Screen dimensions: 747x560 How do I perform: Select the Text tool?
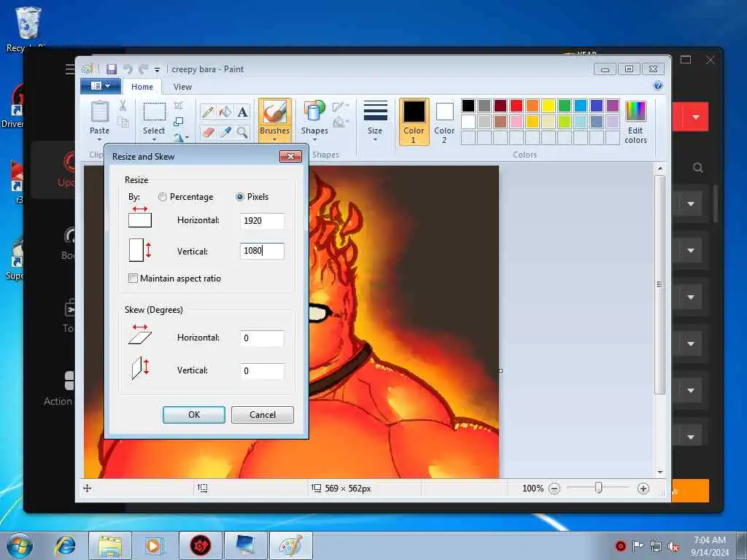coord(242,112)
